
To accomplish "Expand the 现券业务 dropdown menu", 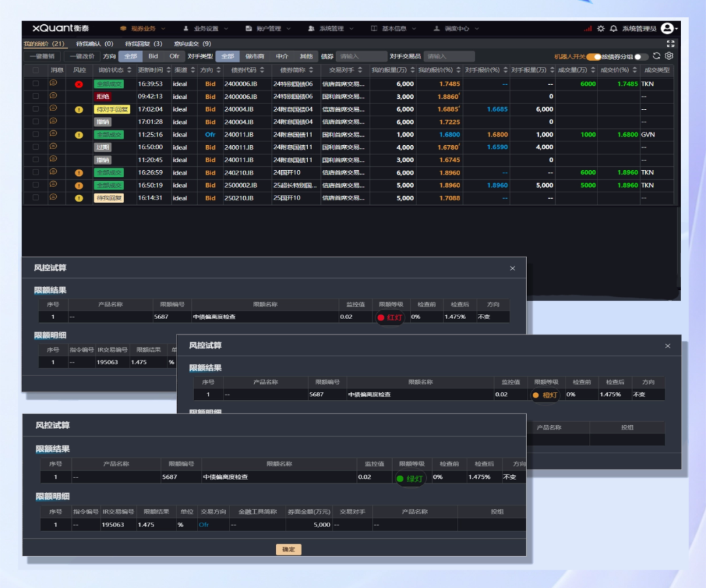I will (x=143, y=29).
